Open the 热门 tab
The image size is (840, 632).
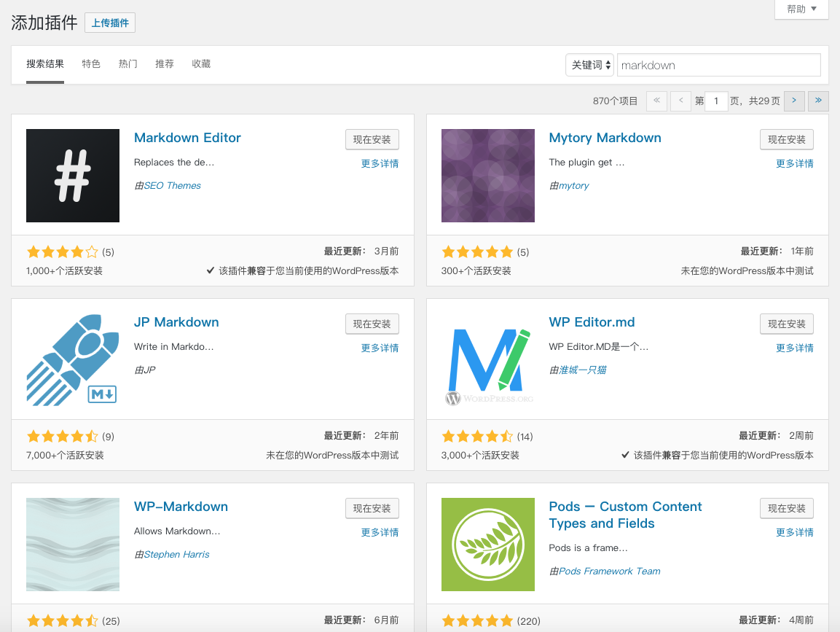click(128, 64)
